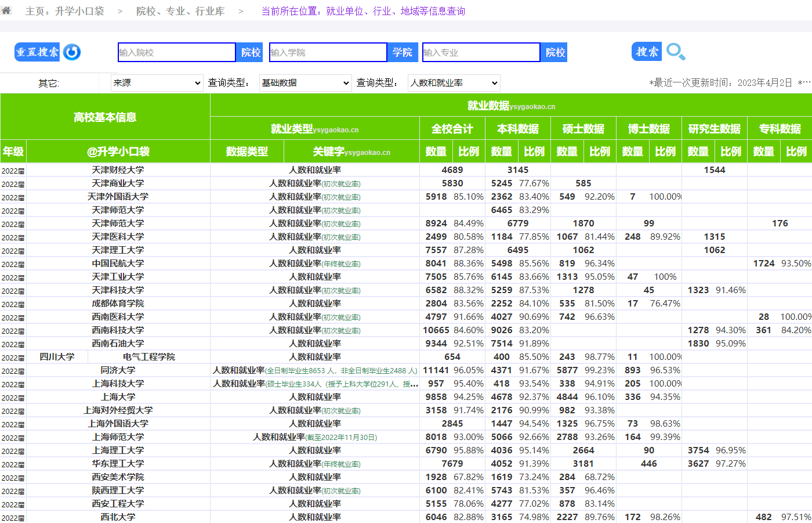The height and width of the screenshot is (523, 812).
Task: Focus the 输入学院 input field
Action: pos(328,52)
